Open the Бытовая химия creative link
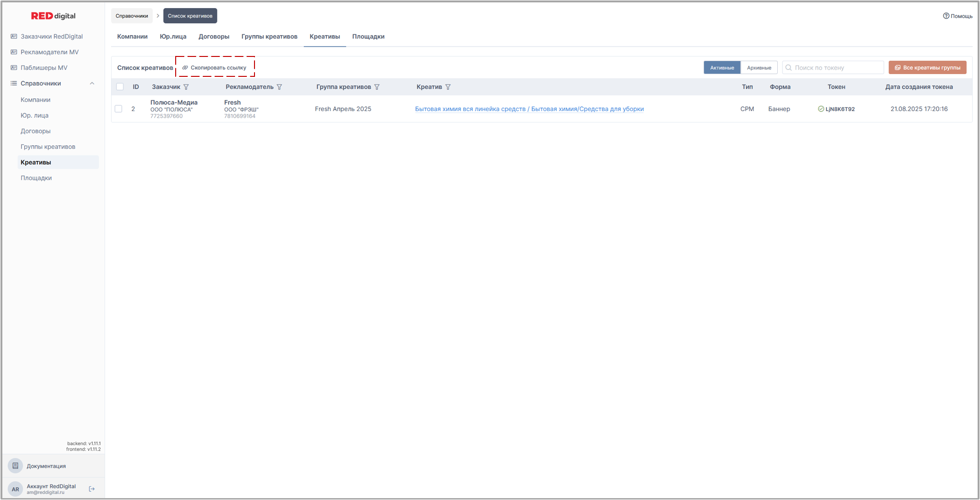This screenshot has height=500, width=980. 529,109
